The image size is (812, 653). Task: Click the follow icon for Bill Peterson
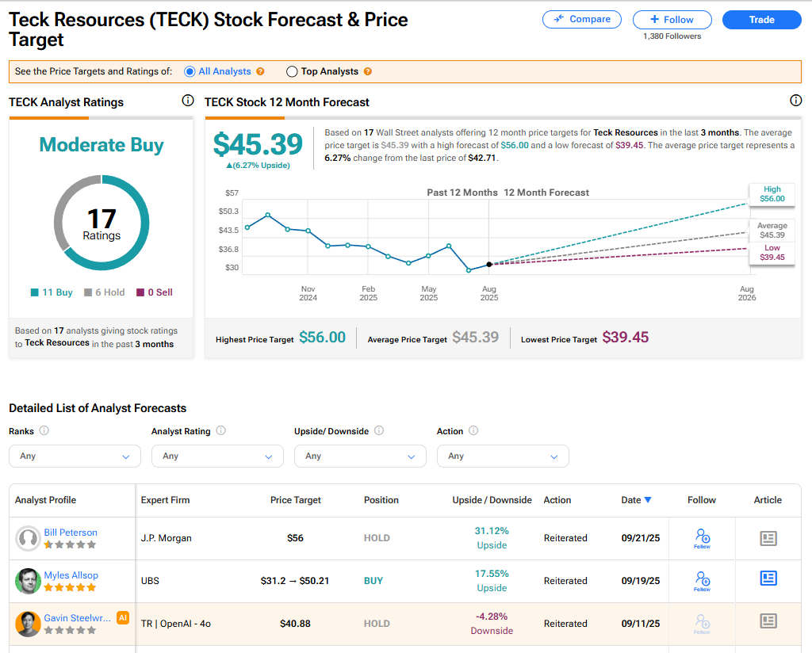702,538
